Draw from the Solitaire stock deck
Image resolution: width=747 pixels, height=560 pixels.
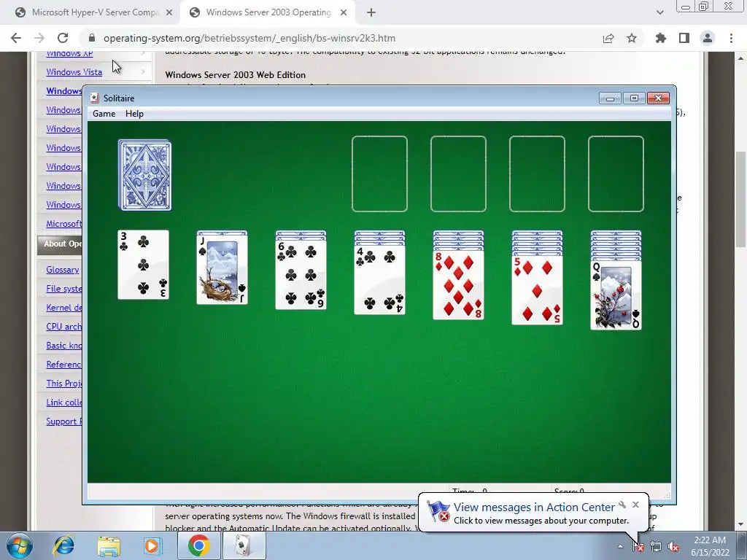[x=145, y=175]
